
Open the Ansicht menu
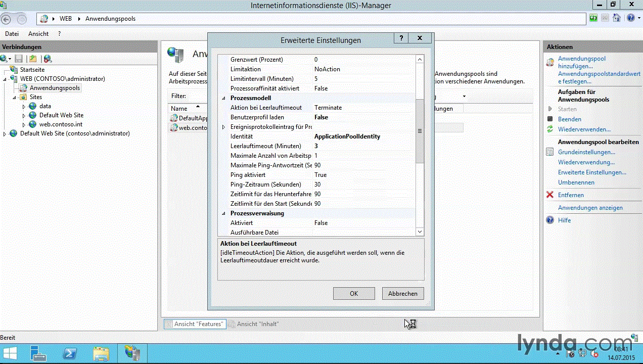38,34
